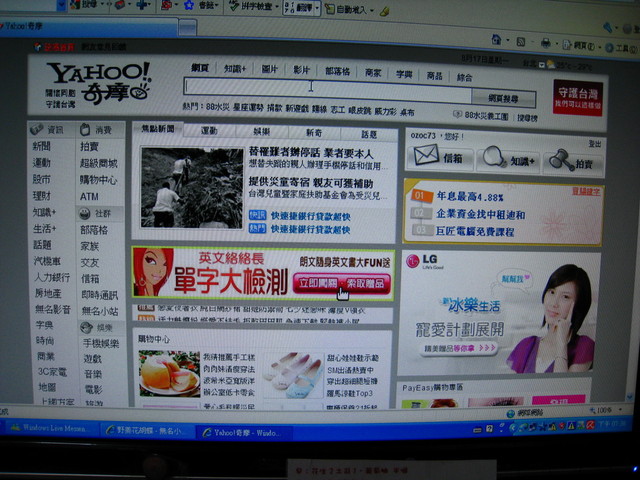Switch to the 焦點新聞 tab
The width and height of the screenshot is (640, 480).
pos(158,129)
